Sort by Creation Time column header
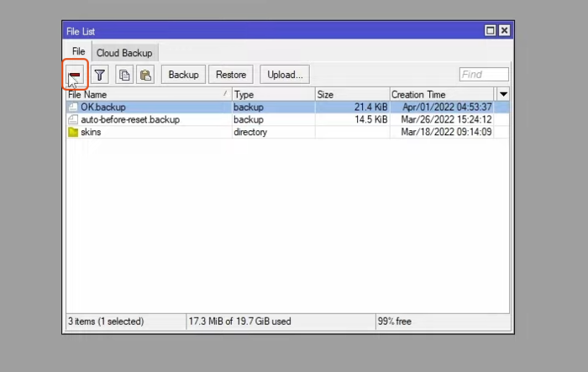The width and height of the screenshot is (588, 372). click(x=441, y=95)
